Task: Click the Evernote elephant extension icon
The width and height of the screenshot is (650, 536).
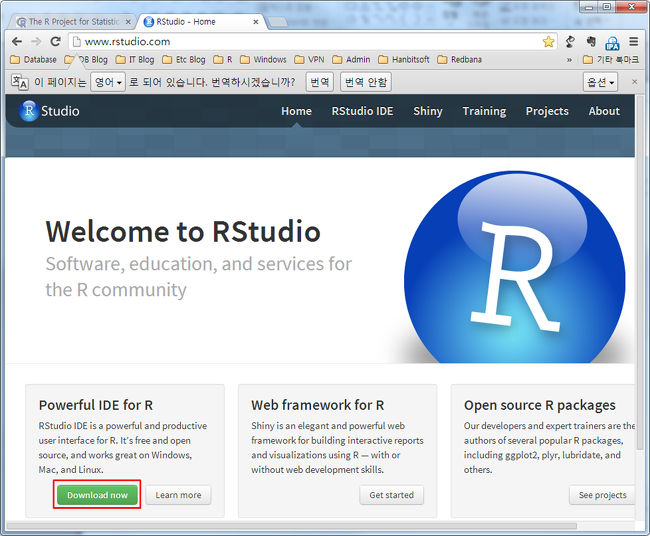Action: 592,41
